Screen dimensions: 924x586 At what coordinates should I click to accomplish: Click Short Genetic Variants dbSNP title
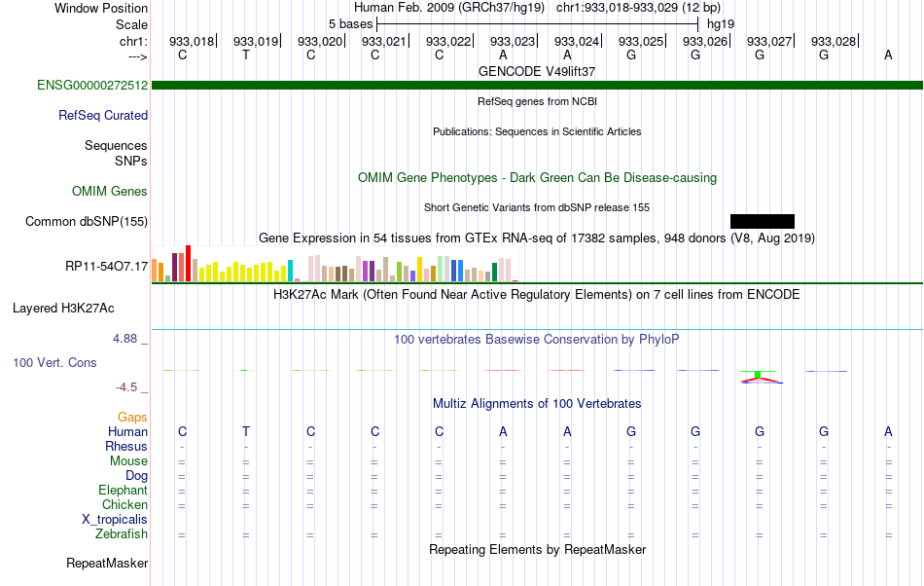[537, 207]
